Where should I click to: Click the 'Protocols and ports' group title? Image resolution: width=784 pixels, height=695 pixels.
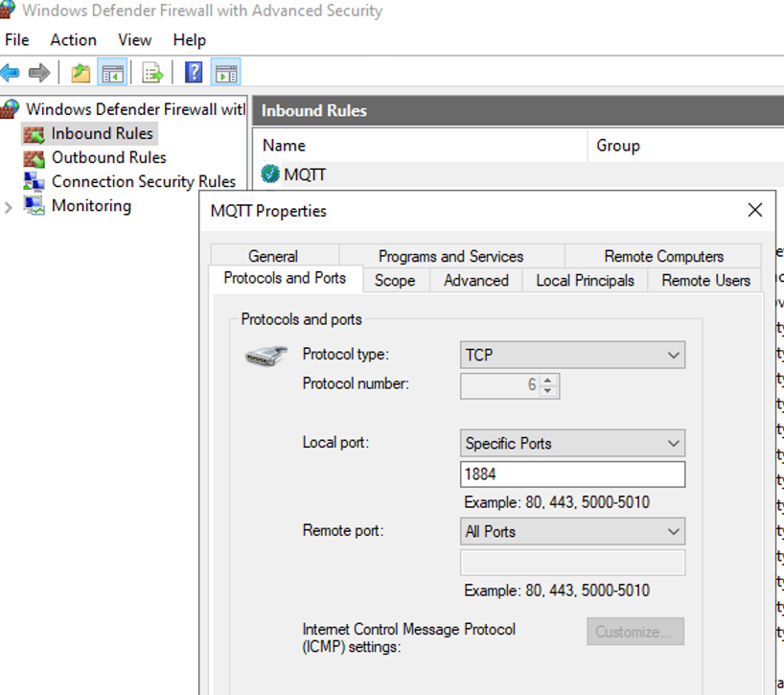(302, 319)
